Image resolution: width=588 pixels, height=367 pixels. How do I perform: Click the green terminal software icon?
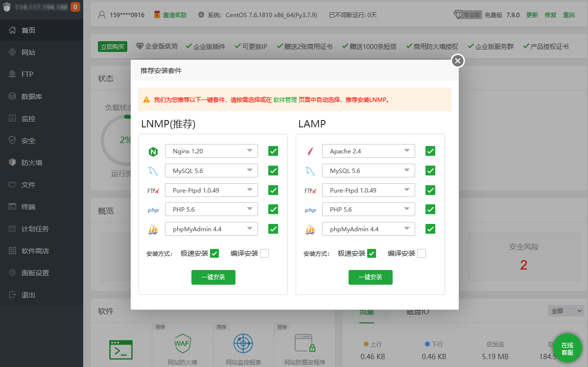click(121, 350)
